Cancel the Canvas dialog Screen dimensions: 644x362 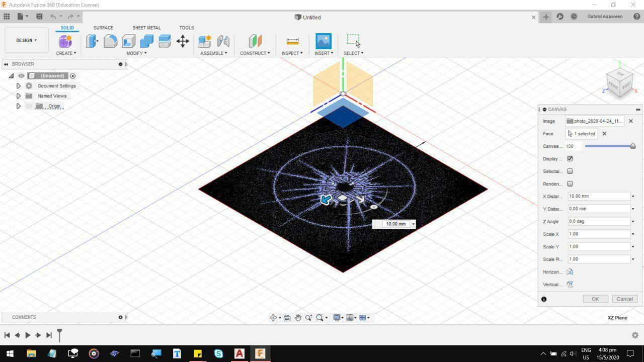coord(624,299)
